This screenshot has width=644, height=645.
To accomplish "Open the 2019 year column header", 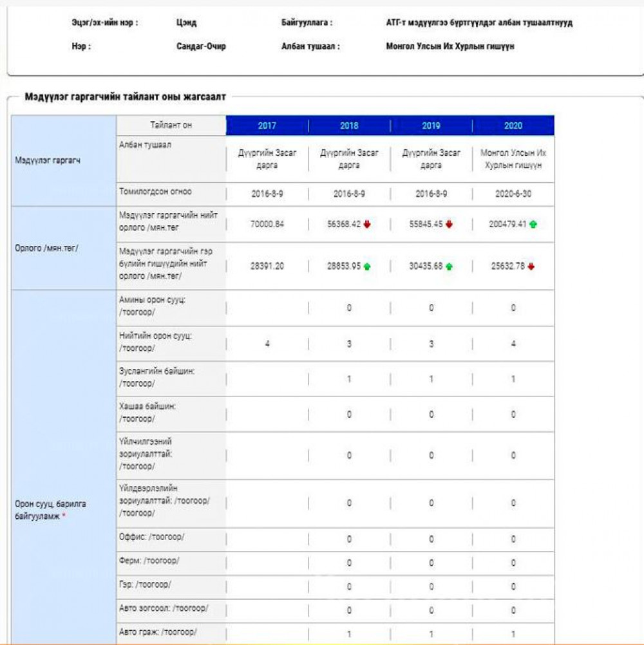I will (x=431, y=126).
